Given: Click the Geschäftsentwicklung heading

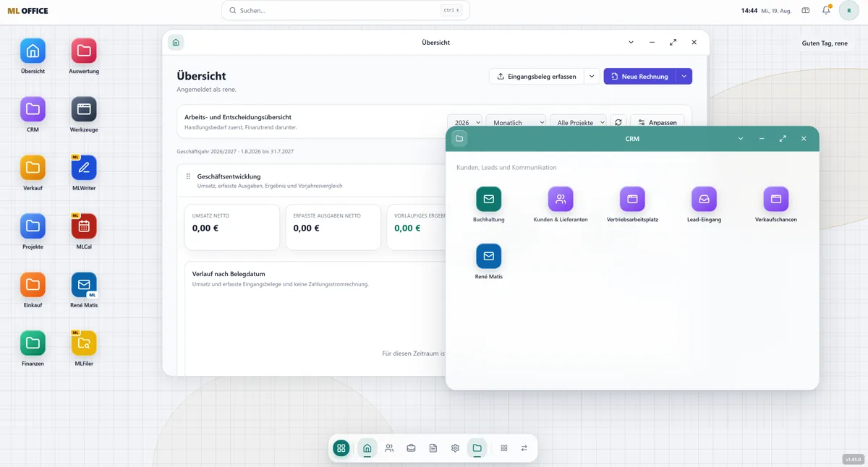Looking at the screenshot, I should (229, 176).
